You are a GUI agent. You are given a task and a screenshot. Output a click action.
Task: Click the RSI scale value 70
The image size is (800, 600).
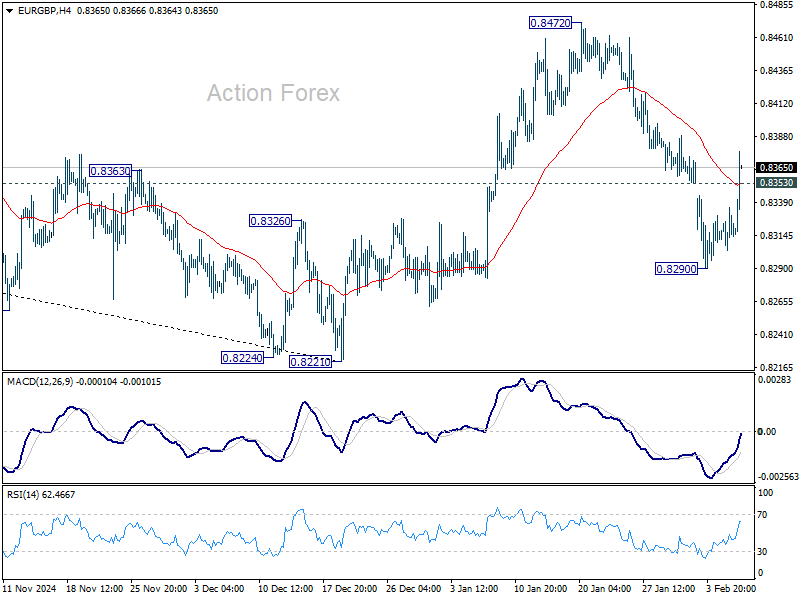[762, 515]
